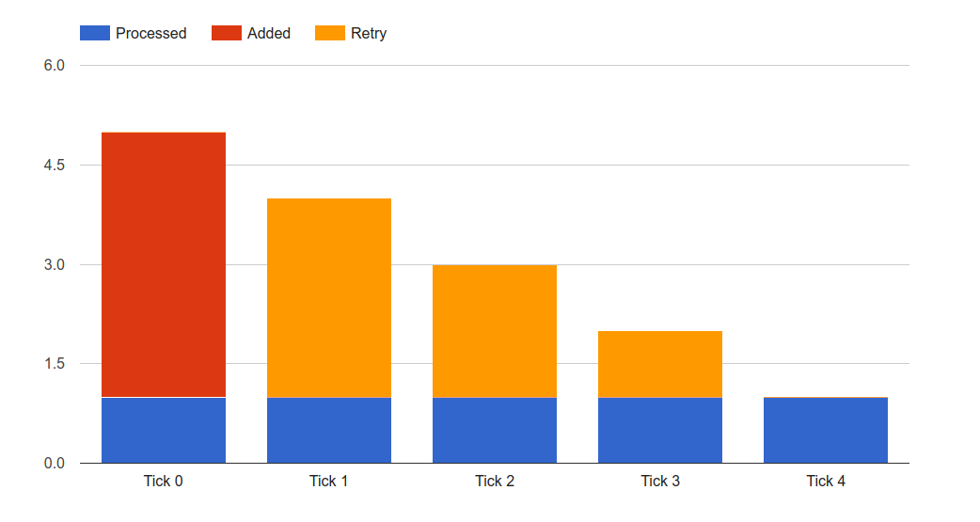980x522 pixels.
Task: Click the orange Retry legend swatch
Action: pos(330,33)
